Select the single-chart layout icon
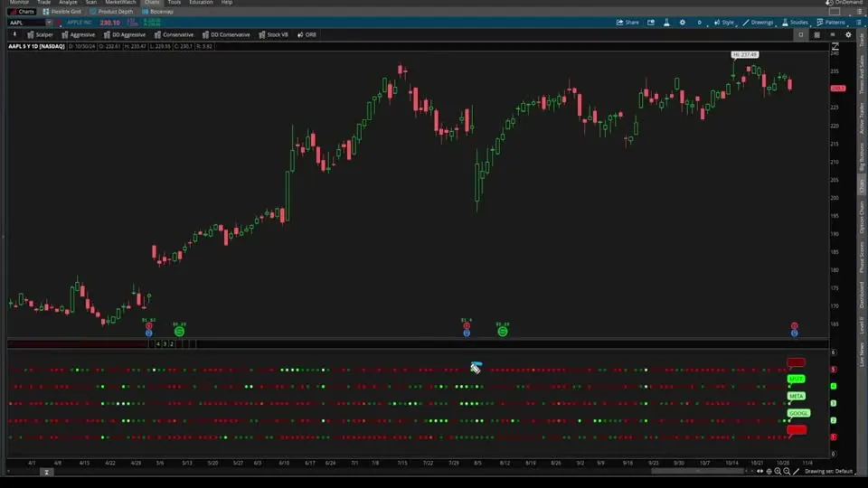The height and width of the screenshot is (488, 868). [x=801, y=35]
